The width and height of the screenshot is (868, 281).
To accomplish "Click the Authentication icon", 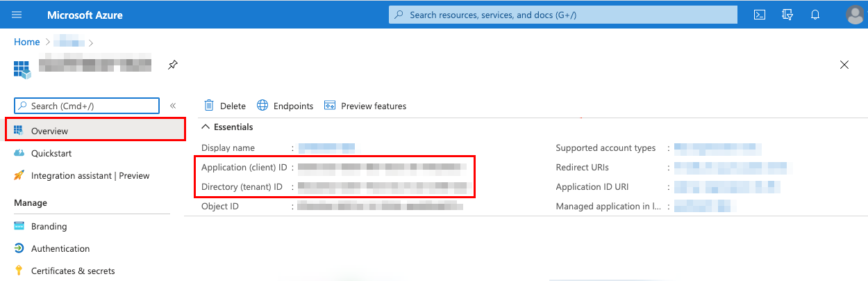I will pos(19,248).
